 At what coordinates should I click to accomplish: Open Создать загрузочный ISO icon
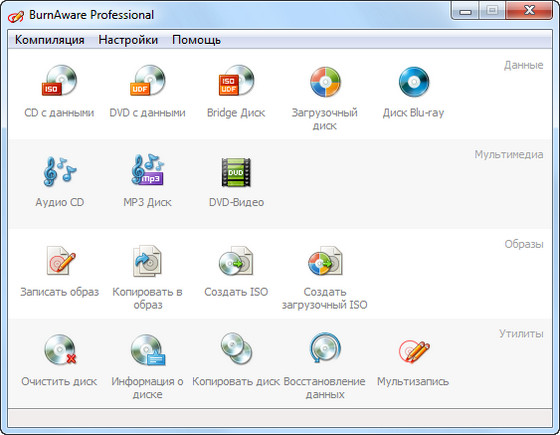tap(325, 261)
